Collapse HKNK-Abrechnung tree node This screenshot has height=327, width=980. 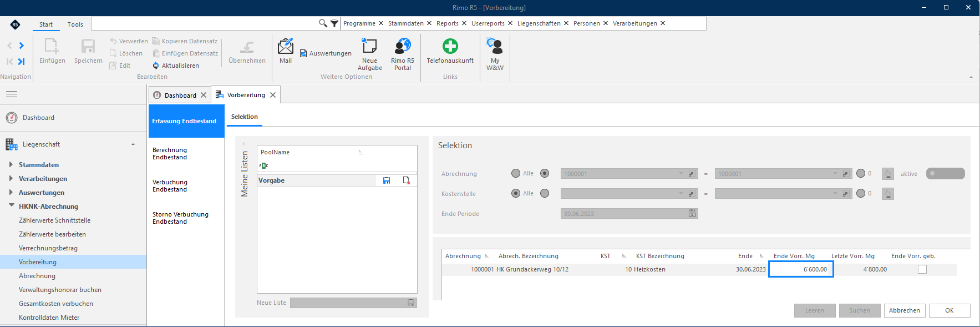pos(11,205)
